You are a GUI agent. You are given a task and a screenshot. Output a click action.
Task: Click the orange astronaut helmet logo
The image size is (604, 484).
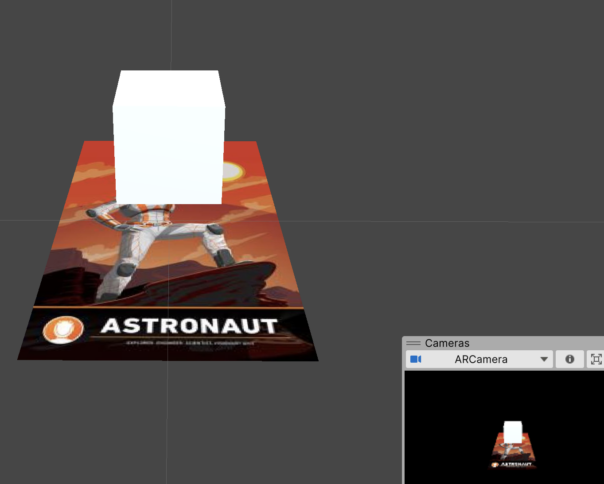(x=65, y=328)
